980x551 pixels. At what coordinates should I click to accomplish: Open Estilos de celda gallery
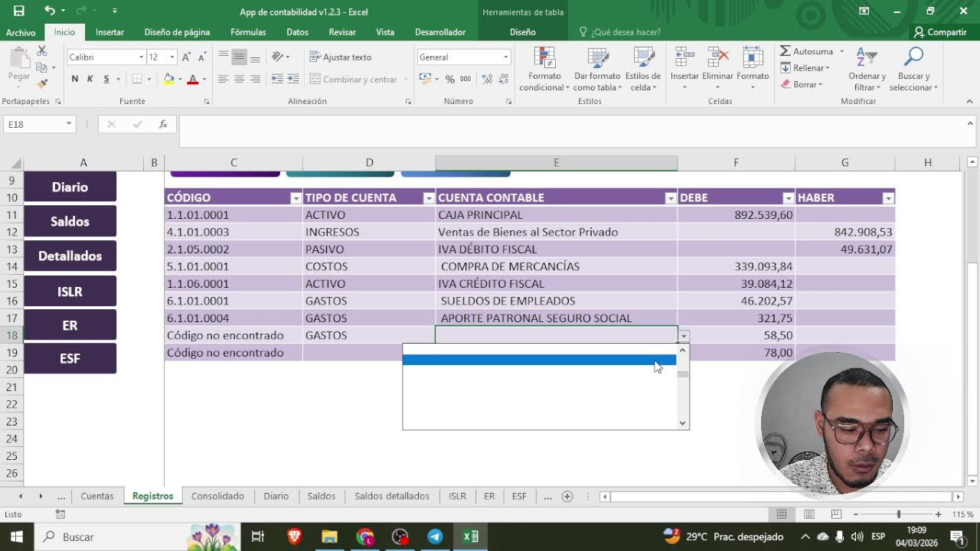[x=643, y=69]
